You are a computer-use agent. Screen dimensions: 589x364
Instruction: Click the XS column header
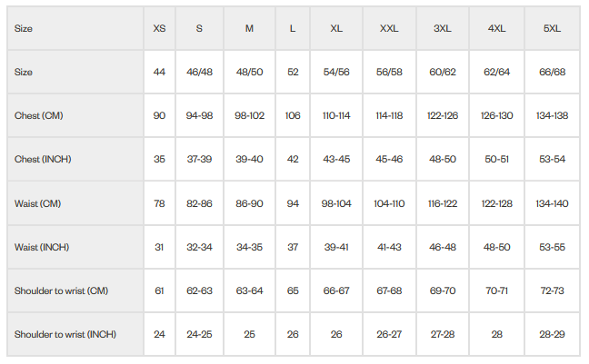click(x=159, y=28)
